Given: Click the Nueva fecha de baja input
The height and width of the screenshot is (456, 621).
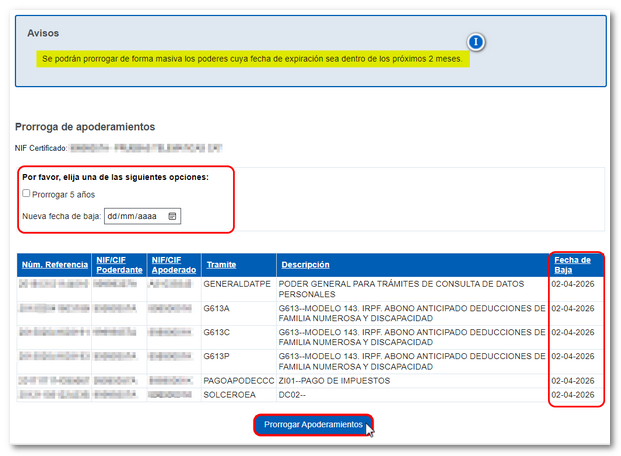Looking at the screenshot, I should 135,215.
